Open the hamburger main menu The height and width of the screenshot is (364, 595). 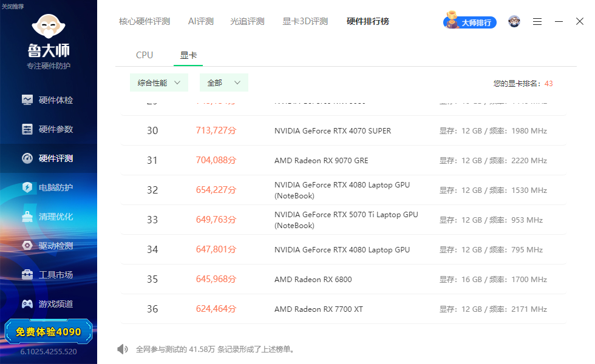point(537,22)
